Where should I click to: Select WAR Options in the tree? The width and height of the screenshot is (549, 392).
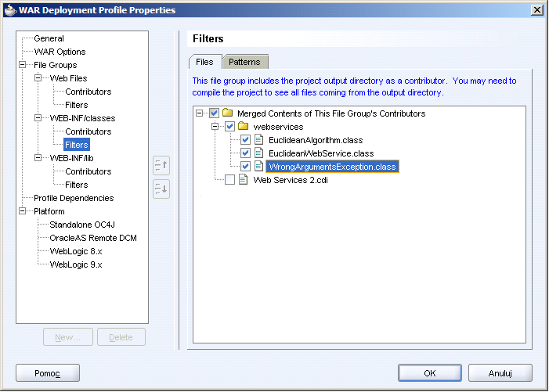tap(60, 52)
